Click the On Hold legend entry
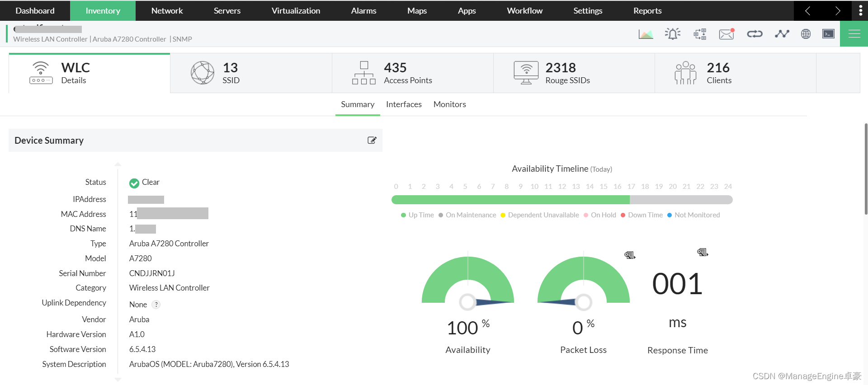Viewport: 868px width, 385px height. tap(600, 215)
